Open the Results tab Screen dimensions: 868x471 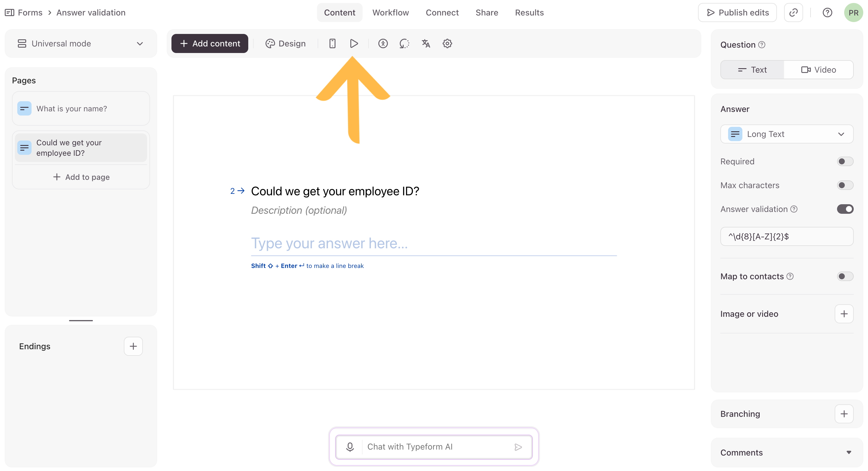[x=529, y=13]
